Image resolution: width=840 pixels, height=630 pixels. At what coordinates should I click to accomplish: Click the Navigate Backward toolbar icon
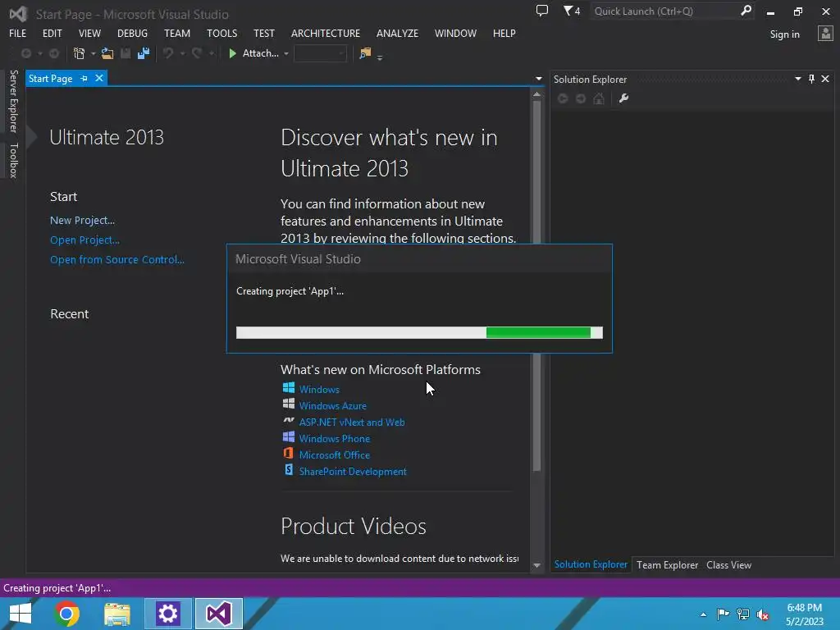tap(25, 53)
